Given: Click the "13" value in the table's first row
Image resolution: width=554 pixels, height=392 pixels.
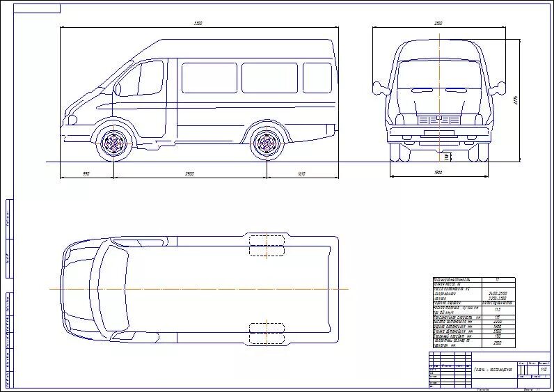Looking at the screenshot, I should (498, 280).
